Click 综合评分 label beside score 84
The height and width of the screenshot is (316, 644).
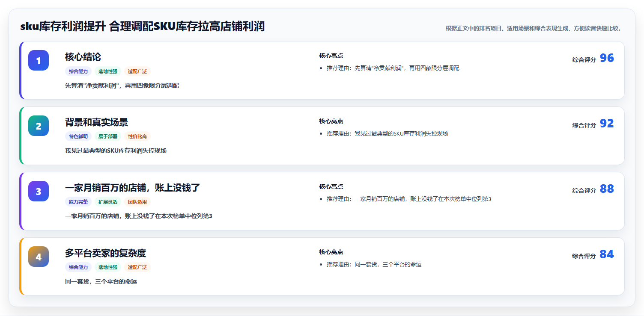pos(584,256)
